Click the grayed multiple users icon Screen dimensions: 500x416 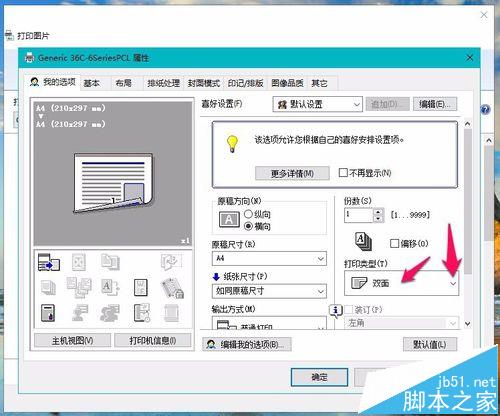[x=110, y=313]
